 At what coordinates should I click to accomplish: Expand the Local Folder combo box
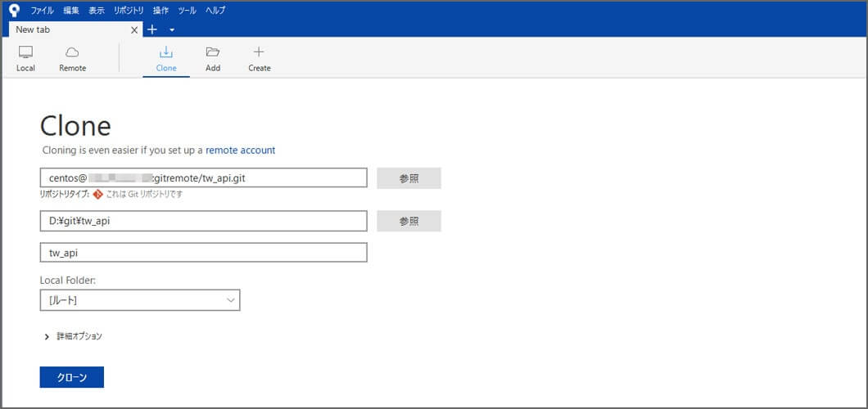[140, 300]
